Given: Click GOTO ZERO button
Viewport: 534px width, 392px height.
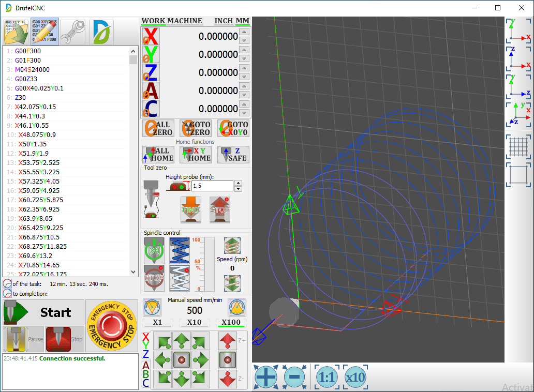Looking at the screenshot, I should [x=196, y=128].
